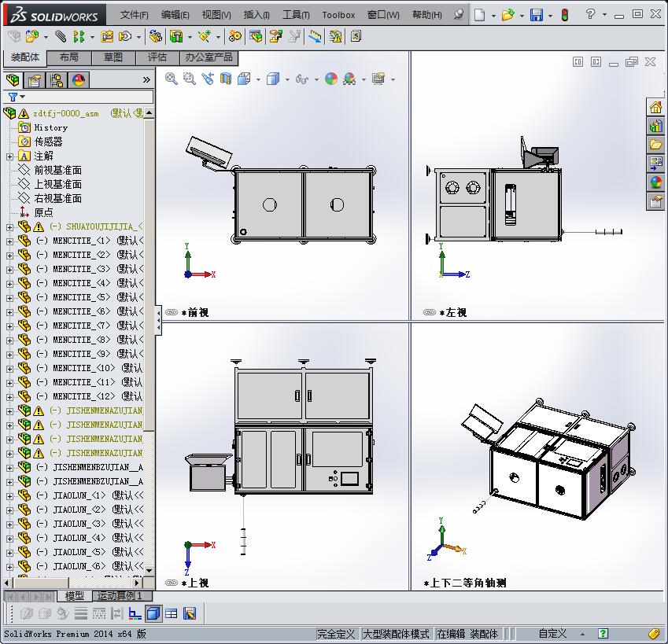668x644 pixels.
Task: Toggle the link views icon beside 前视 label
Action: pos(172,312)
